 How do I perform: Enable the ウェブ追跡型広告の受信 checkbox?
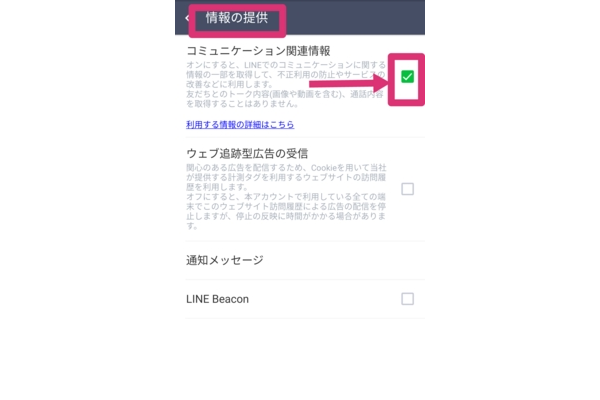407,189
